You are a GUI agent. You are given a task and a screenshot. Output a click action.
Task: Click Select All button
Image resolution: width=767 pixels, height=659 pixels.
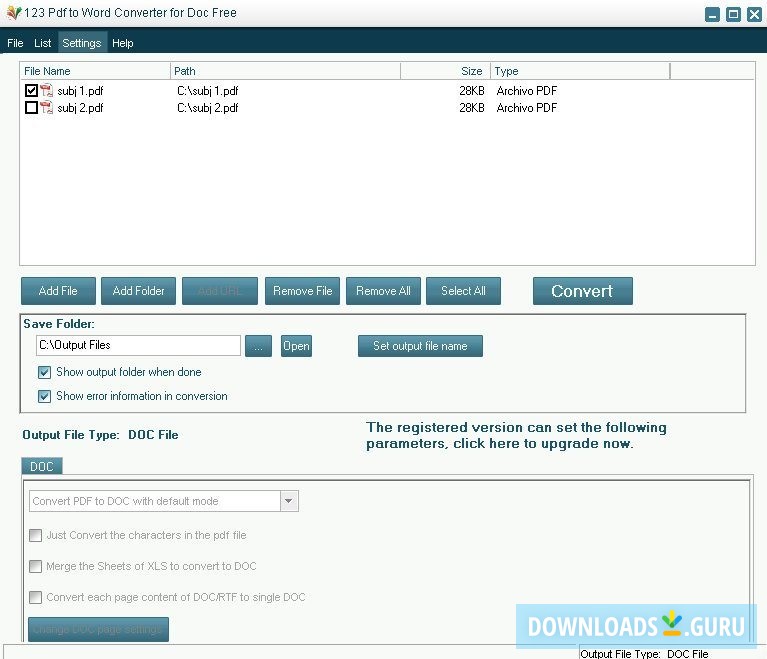pos(463,291)
